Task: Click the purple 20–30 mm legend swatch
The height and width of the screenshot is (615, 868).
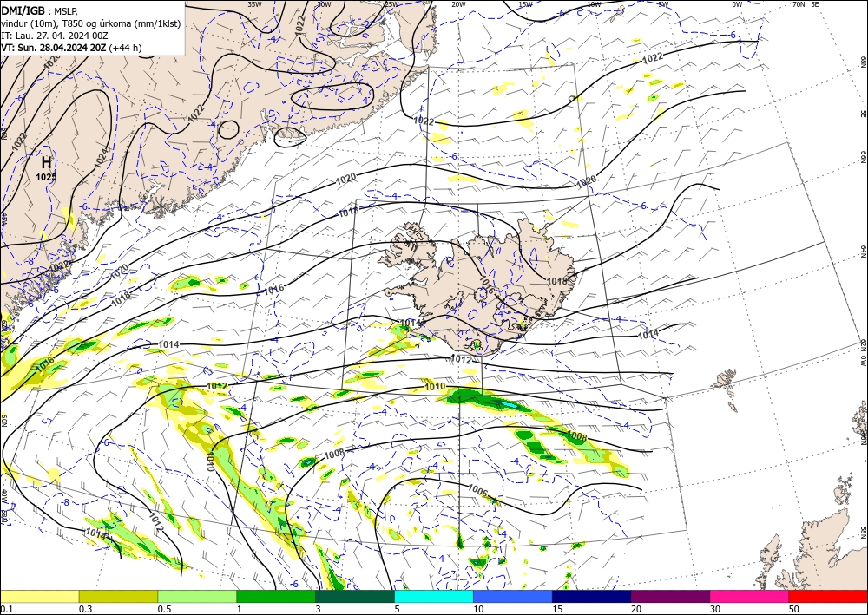Action: click(x=670, y=596)
